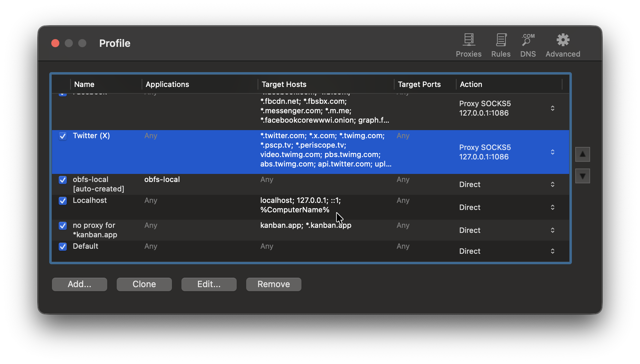The width and height of the screenshot is (640, 364).
Task: Uncheck the Localhost rule checkbox
Action: pyautogui.click(x=63, y=201)
